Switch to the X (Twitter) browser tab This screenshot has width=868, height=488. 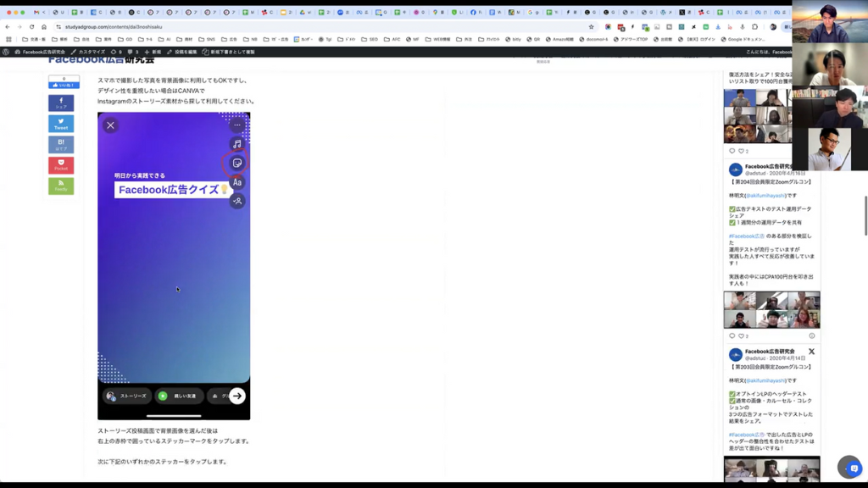684,12
